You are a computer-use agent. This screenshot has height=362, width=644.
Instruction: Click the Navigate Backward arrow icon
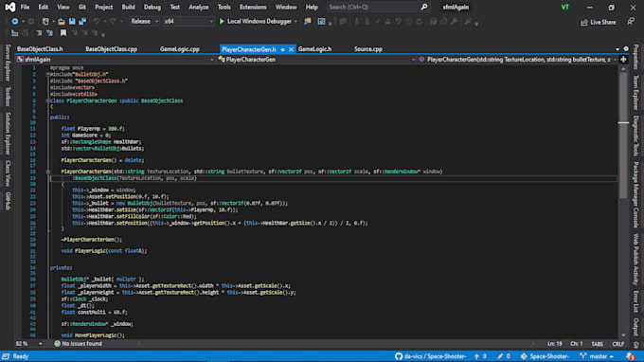[x=15, y=22]
